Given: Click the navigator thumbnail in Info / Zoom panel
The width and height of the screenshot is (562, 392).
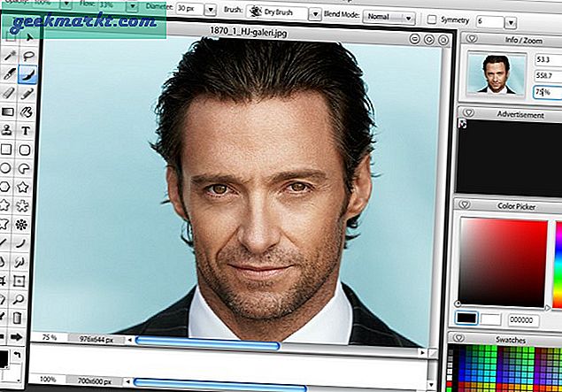Looking at the screenshot, I should coord(497,74).
